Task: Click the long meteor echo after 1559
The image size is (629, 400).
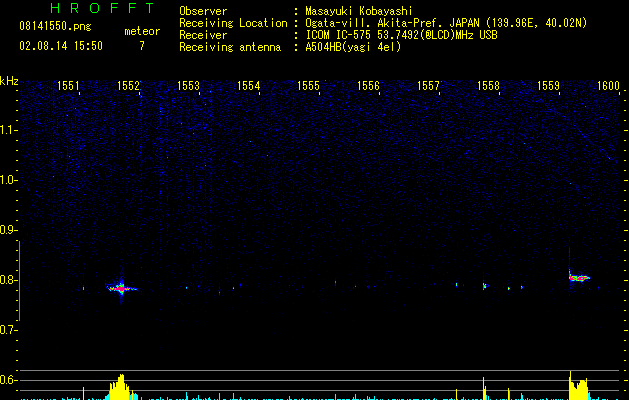Action: click(x=579, y=277)
